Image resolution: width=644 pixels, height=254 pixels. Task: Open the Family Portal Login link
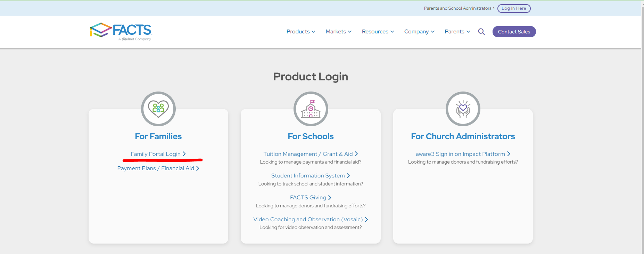158,154
